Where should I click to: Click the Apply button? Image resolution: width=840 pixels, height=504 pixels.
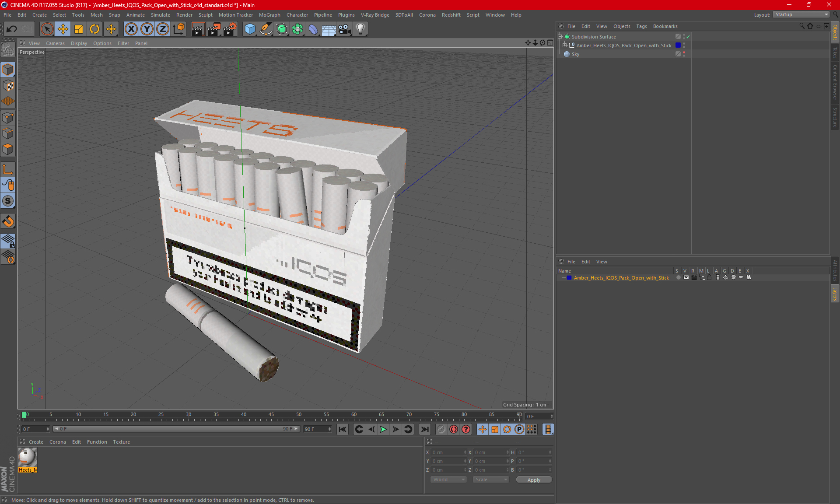(x=534, y=480)
